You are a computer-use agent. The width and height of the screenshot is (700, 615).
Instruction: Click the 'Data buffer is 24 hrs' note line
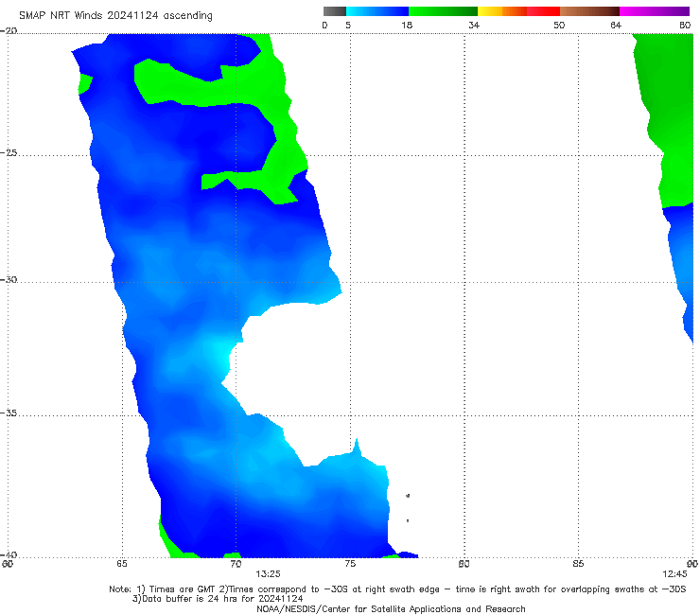pos(218,599)
